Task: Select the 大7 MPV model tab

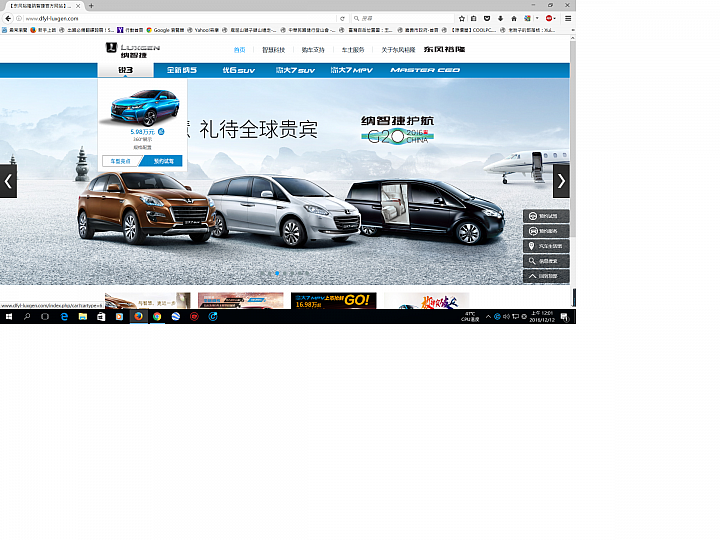Action: coord(352,70)
